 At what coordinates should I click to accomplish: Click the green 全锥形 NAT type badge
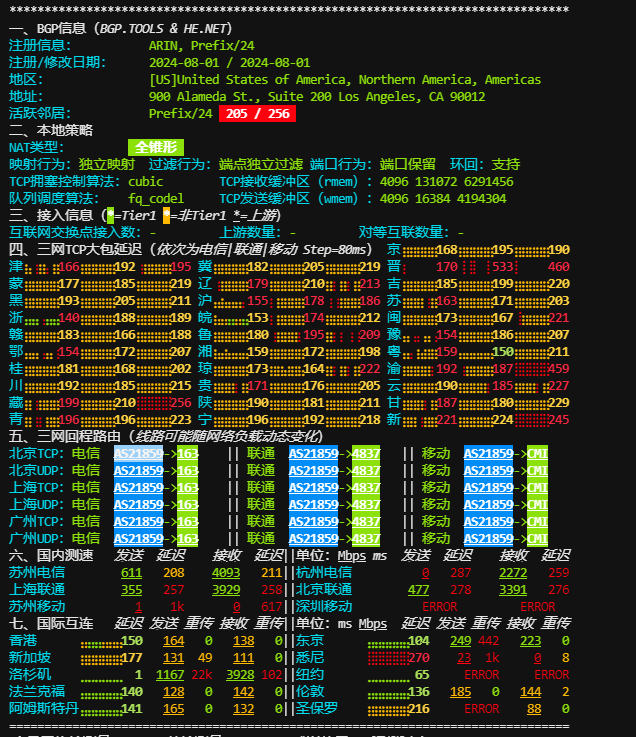(x=156, y=147)
